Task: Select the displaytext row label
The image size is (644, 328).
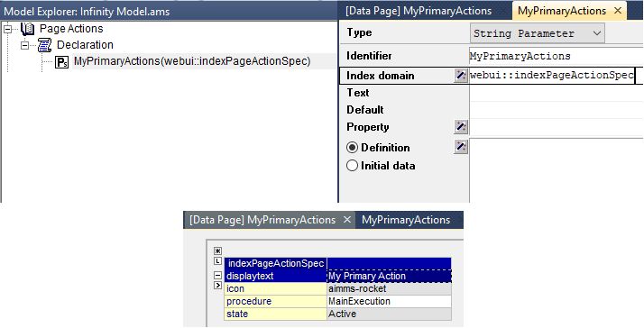Action: pos(276,276)
